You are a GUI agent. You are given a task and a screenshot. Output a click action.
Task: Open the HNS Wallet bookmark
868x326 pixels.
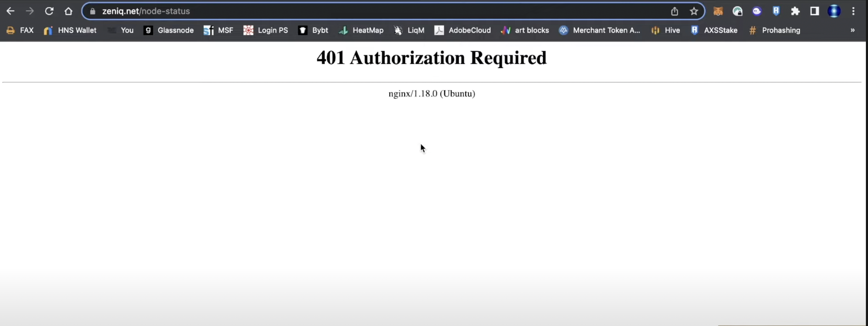(70, 30)
